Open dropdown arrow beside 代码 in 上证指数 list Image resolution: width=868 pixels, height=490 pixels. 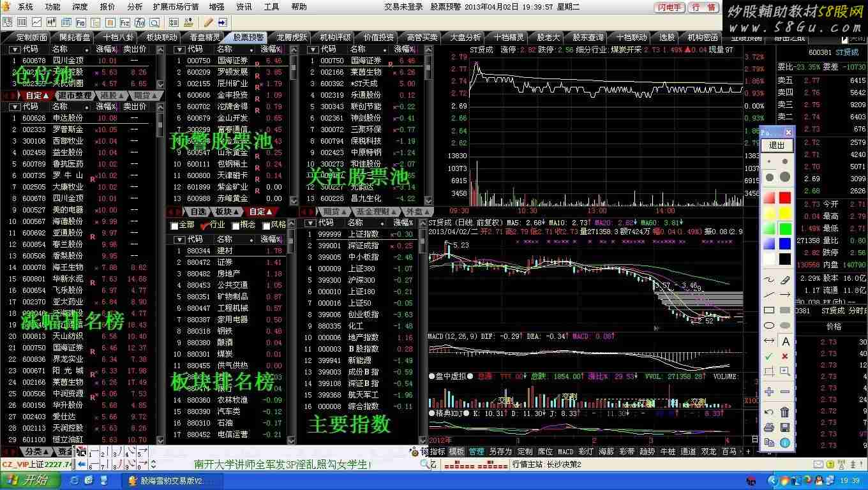pos(311,223)
